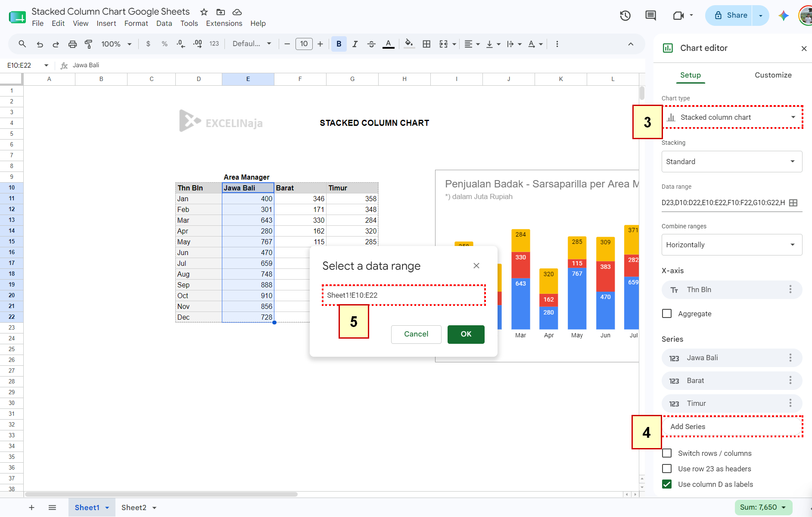Tick the Use row 23 as headers checkbox
Viewport: 812px width, 517px height.
(667, 469)
